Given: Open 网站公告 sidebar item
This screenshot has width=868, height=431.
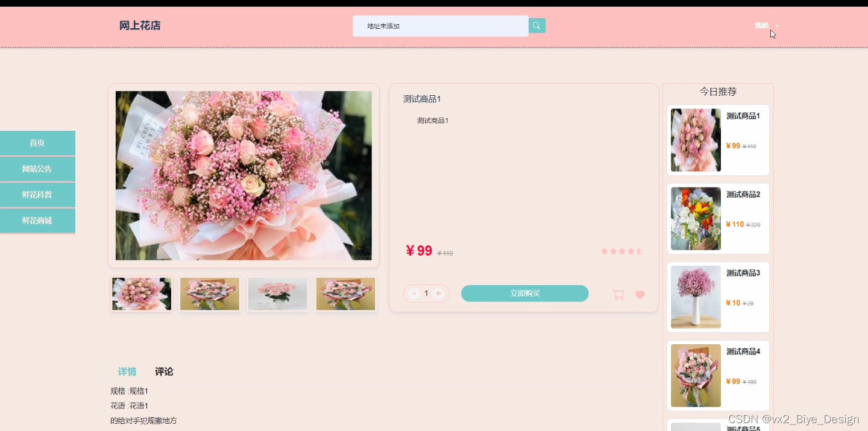Looking at the screenshot, I should point(37,169).
